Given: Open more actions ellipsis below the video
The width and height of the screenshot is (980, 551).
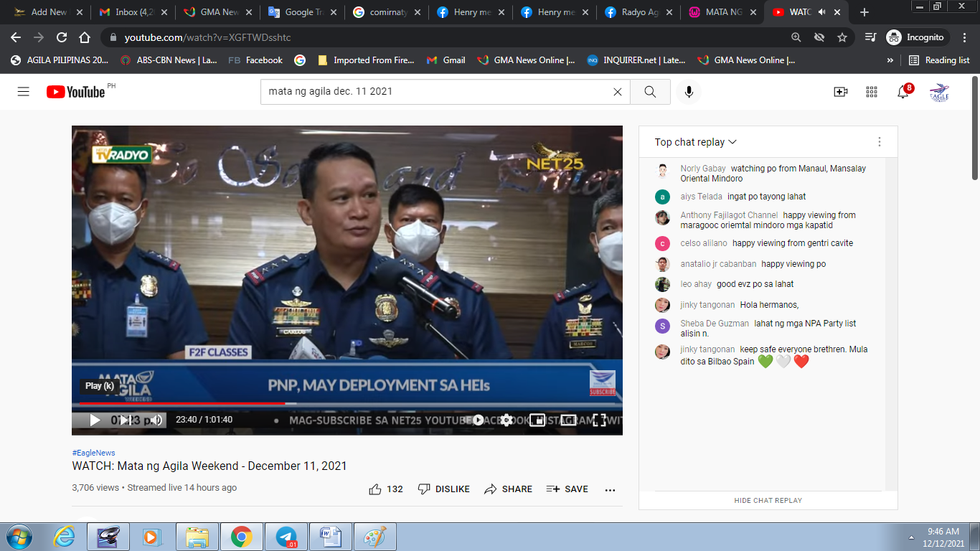Looking at the screenshot, I should [x=610, y=489].
